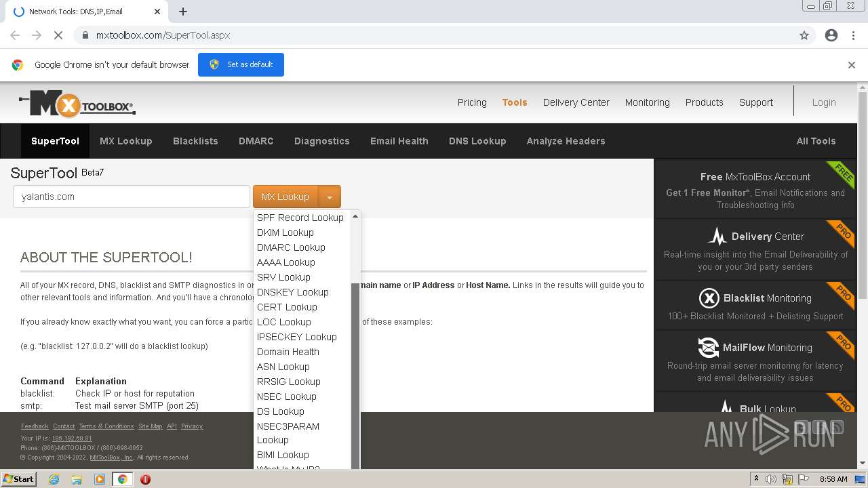Select ASN Lookup option
This screenshot has height=488, width=868.
click(283, 367)
